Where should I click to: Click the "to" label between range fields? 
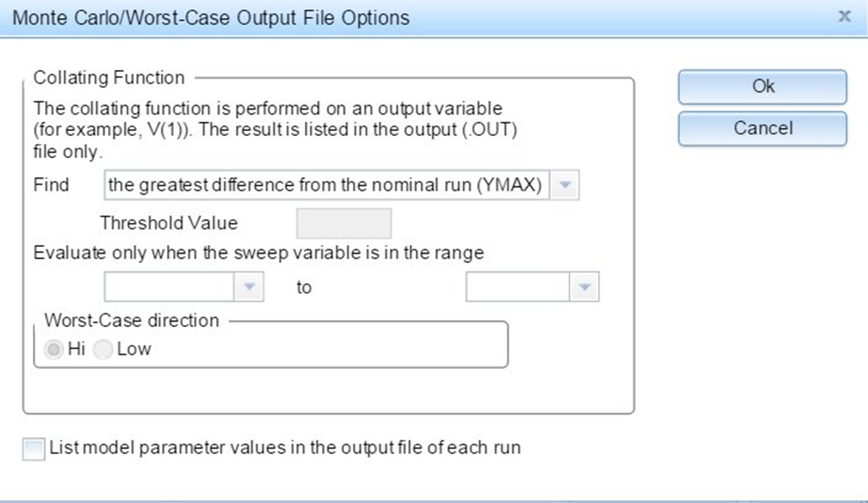coord(304,288)
